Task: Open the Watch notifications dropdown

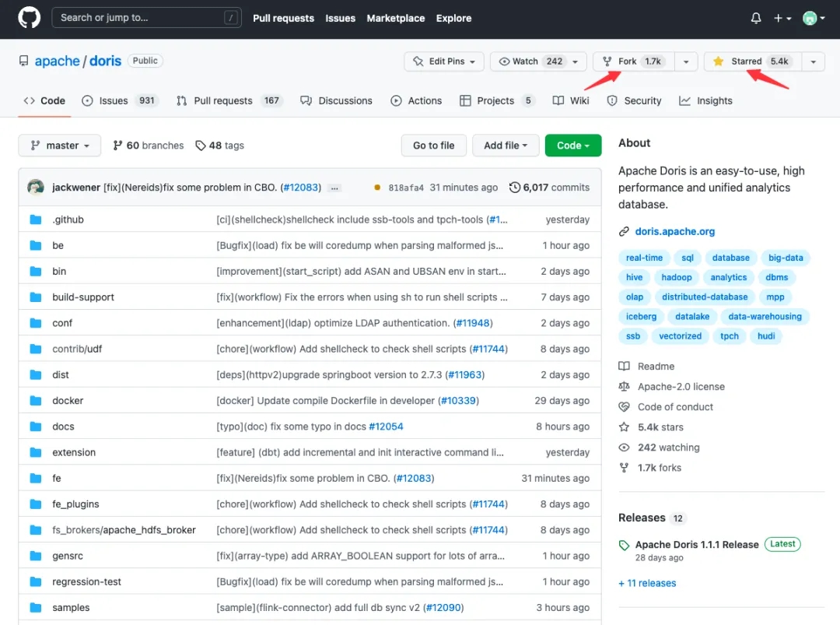Action: (x=538, y=61)
